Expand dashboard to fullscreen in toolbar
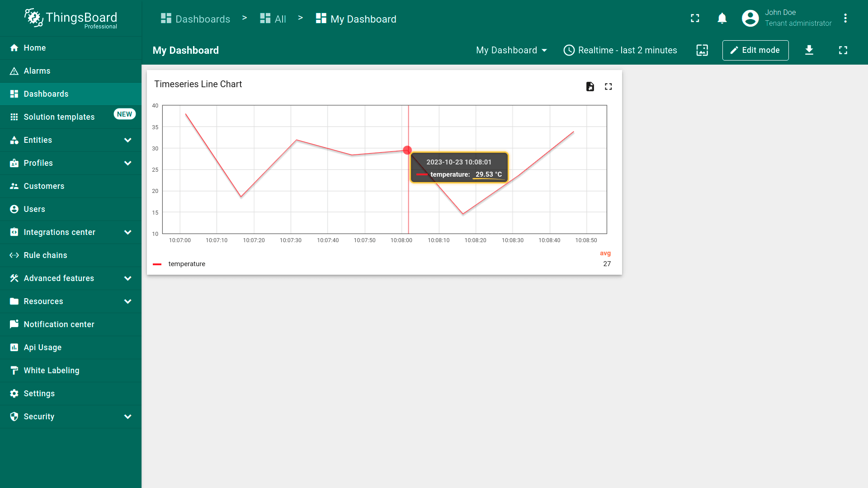The image size is (868, 488). (x=843, y=50)
